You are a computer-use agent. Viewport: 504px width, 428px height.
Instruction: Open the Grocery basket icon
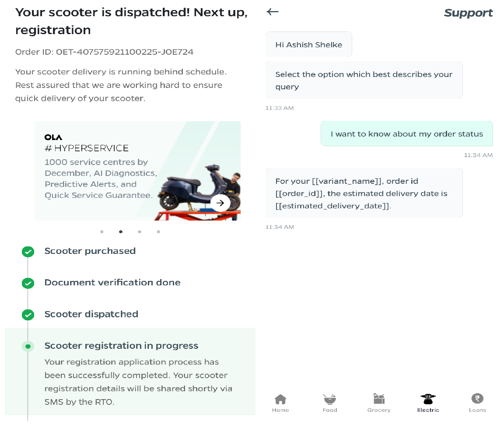[x=379, y=399]
